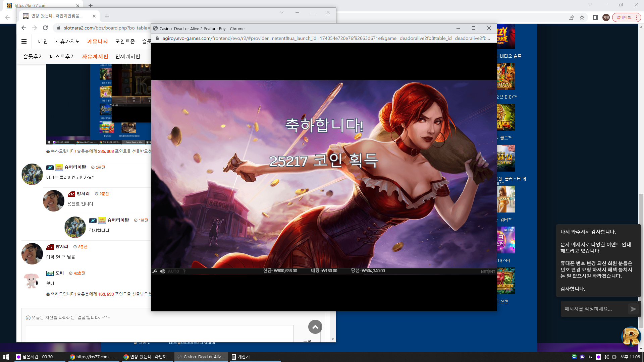Focus the comment text box

coord(160,334)
